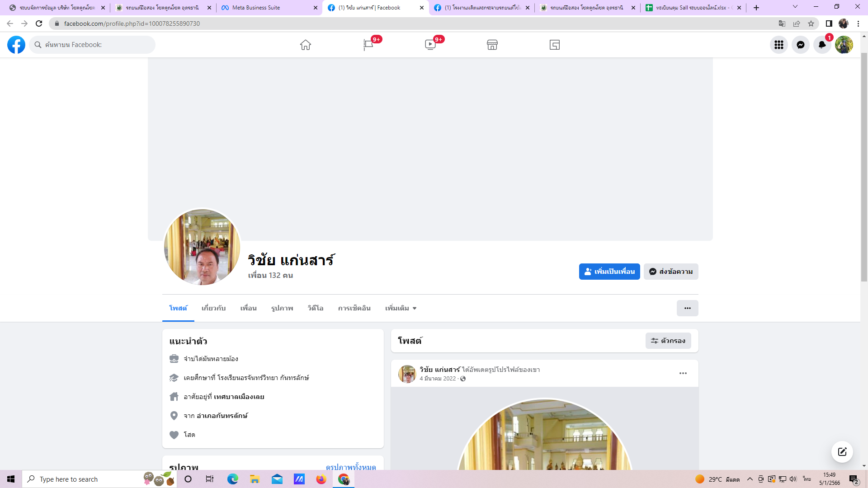
Task: Open the Messenger chat icon
Action: pyautogui.click(x=801, y=45)
